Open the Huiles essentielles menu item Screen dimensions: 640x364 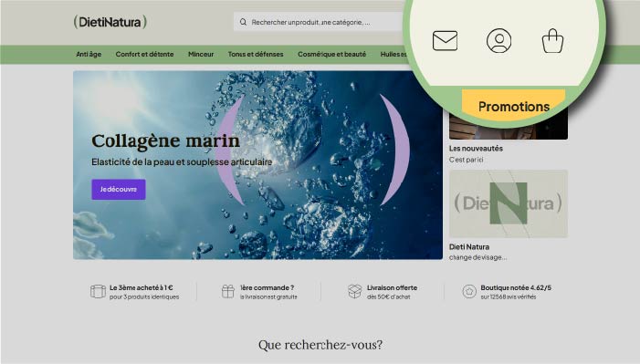(x=393, y=54)
